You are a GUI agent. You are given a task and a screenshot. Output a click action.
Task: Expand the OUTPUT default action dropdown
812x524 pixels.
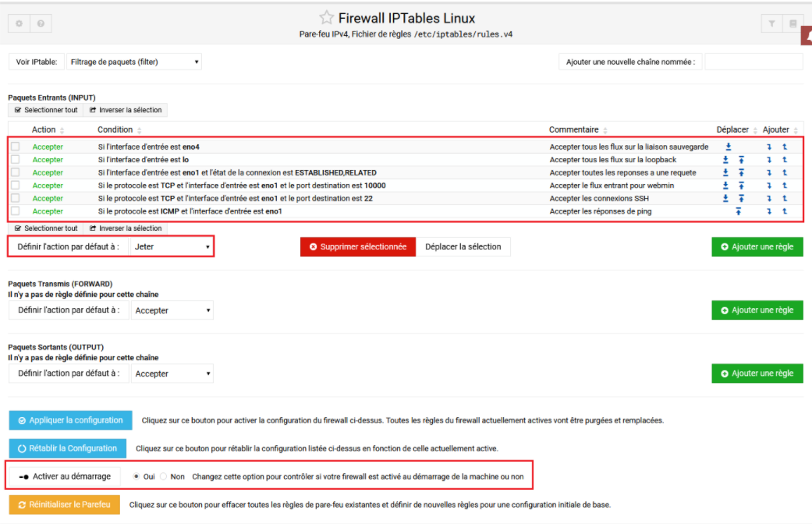point(172,374)
